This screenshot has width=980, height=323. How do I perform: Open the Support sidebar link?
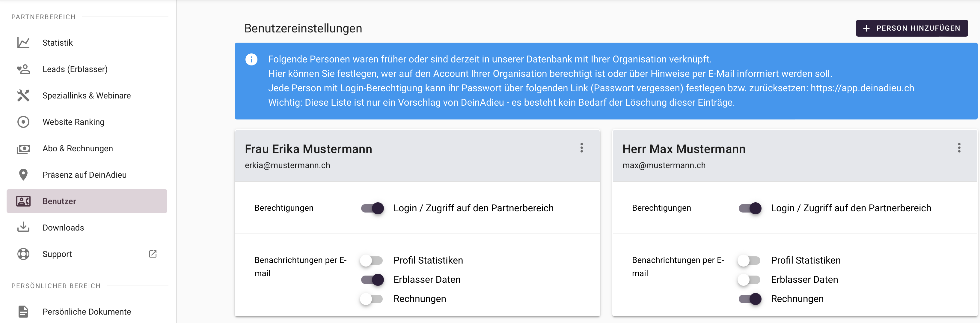coord(57,254)
